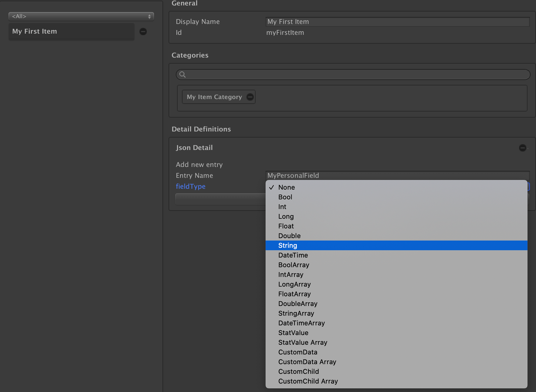Choose String in the fieldType menu
This screenshot has width=536, height=392.
pos(397,245)
